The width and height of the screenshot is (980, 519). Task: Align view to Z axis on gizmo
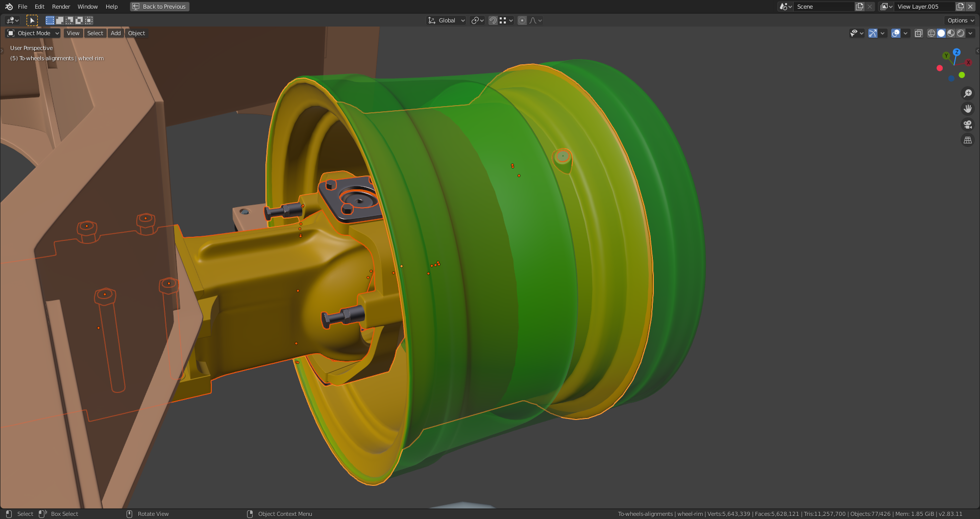(x=957, y=52)
